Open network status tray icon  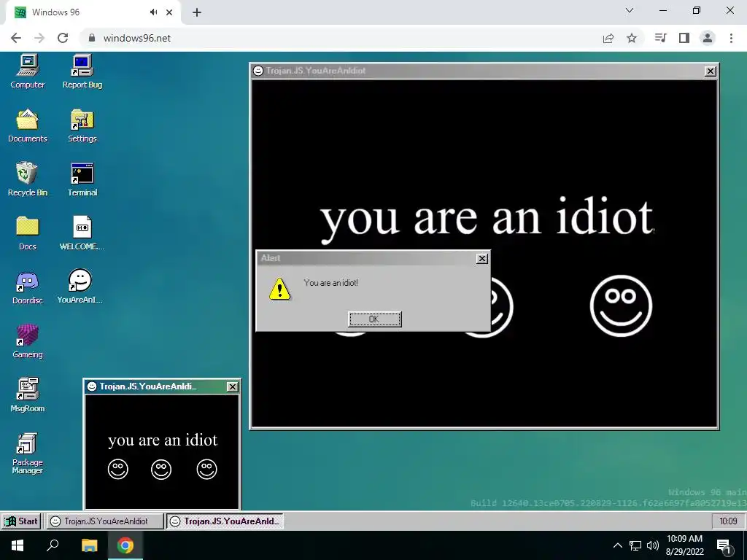point(635,545)
